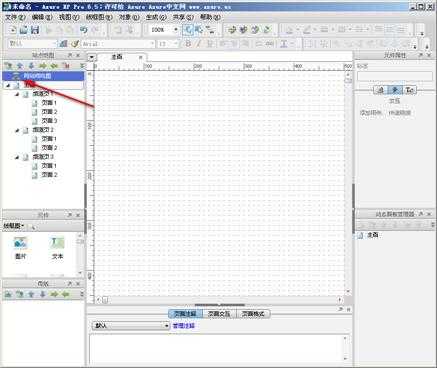Collapse the 频道页1 tree node
437x368 pixels.
17,94
